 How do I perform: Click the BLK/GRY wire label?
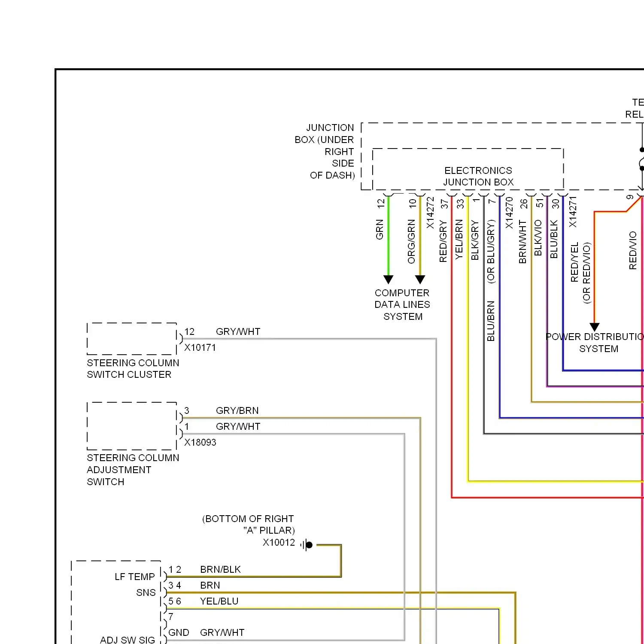[475, 240]
